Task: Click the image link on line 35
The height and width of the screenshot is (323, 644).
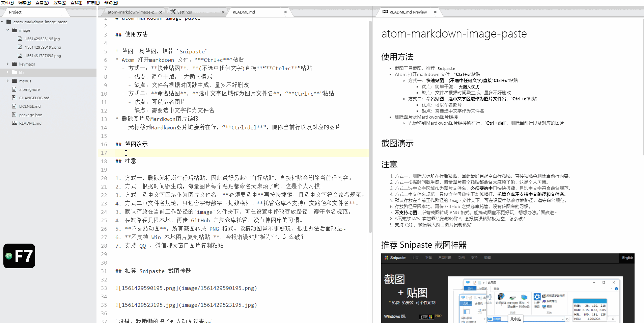Action: (186, 305)
